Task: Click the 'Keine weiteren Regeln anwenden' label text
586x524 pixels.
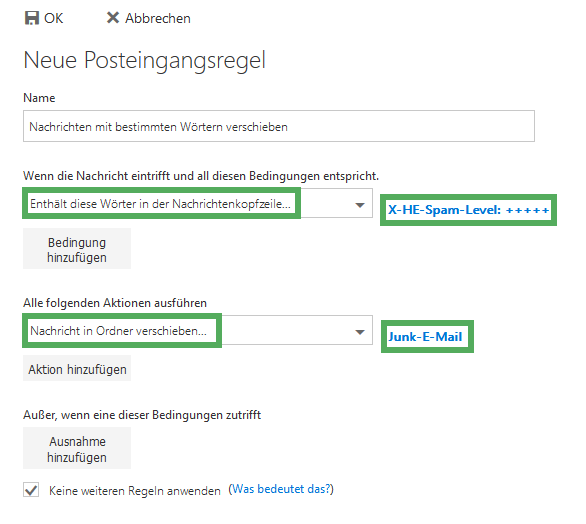Action: pyautogui.click(x=135, y=491)
